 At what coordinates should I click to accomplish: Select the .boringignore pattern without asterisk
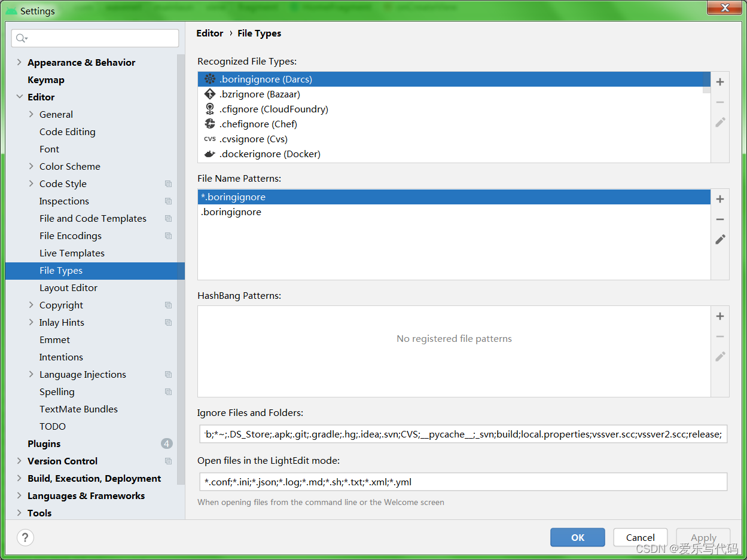point(453,212)
